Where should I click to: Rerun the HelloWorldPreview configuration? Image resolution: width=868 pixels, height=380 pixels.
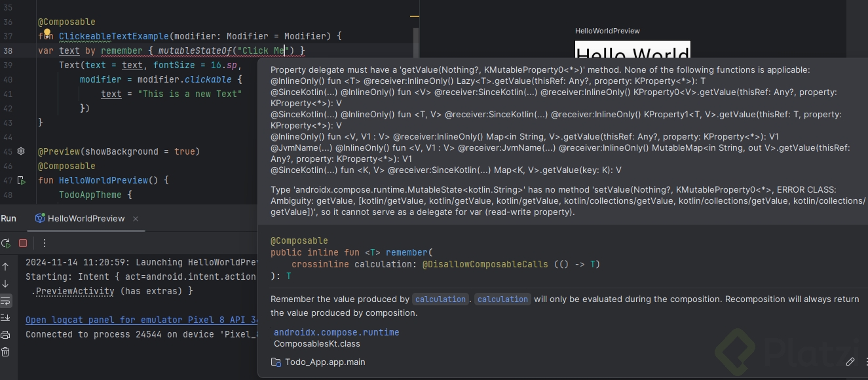[6, 243]
